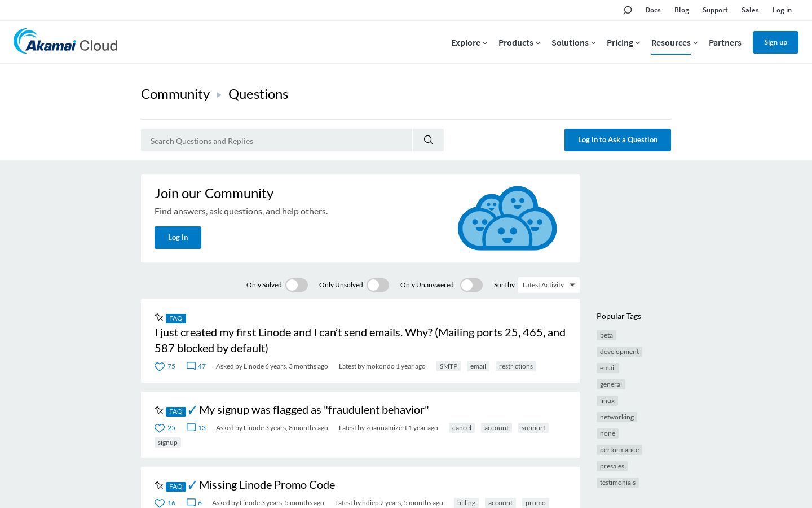Turn on the Only Unanswered switch
Viewport: 812px width, 508px height.
point(471,285)
